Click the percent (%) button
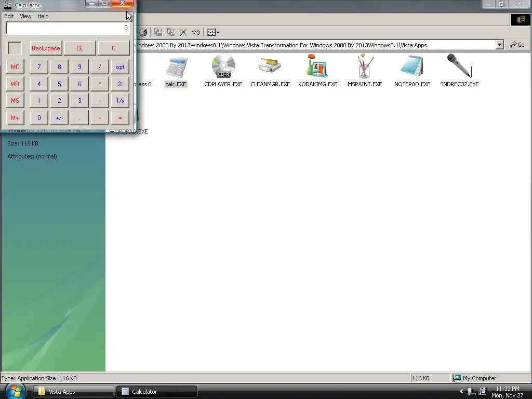532x399 pixels. (x=120, y=84)
